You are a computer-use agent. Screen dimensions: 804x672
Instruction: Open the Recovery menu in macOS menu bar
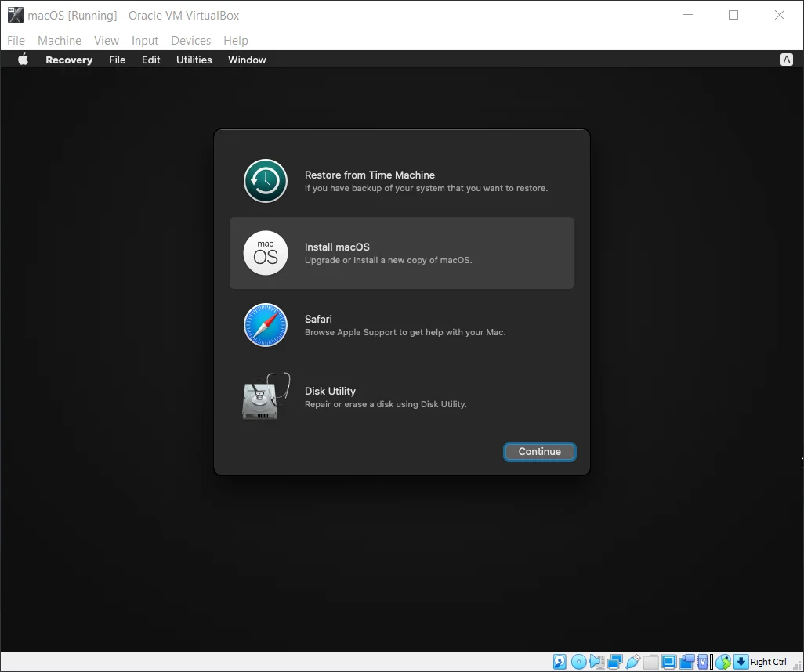pyautogui.click(x=69, y=60)
